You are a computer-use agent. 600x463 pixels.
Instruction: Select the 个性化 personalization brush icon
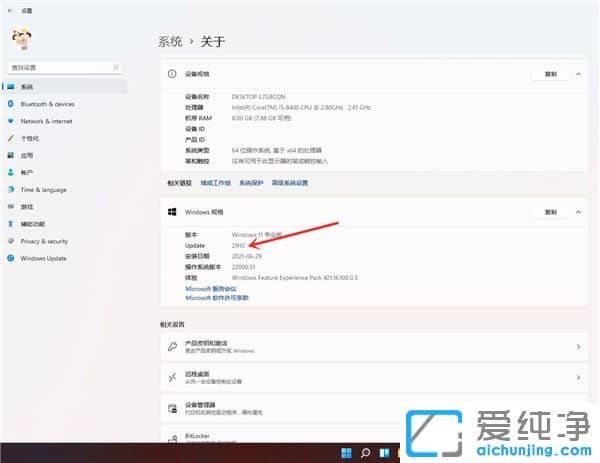pyautogui.click(x=12, y=138)
